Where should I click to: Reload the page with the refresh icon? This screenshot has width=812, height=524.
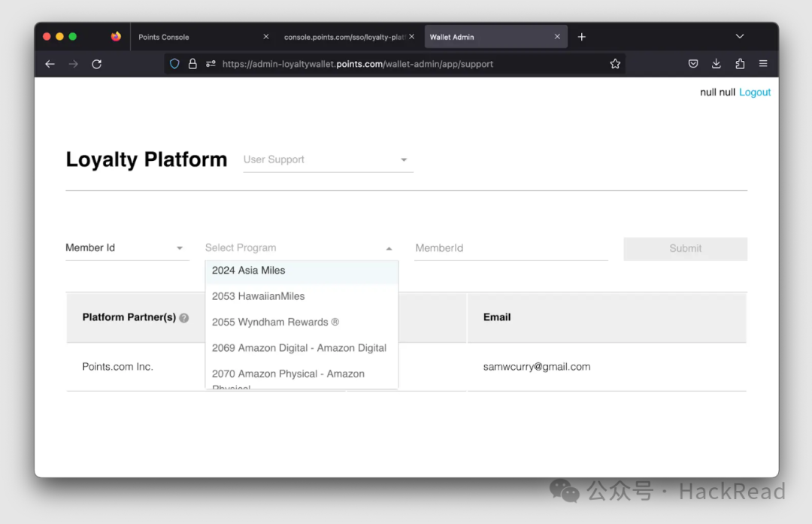[97, 64]
